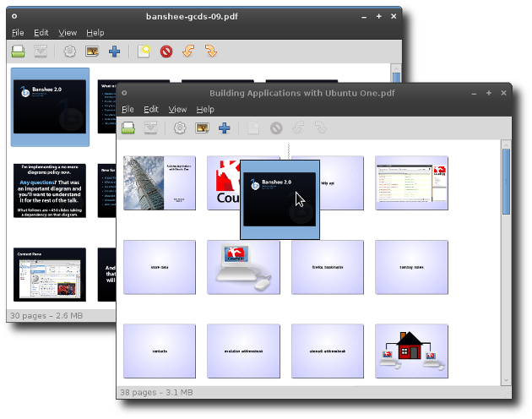Image resolution: width=532 pixels, height=419 pixels.
Task: Click blue plus Insert From icon in banshee-gcds-09.pdf window
Action: coord(114,52)
